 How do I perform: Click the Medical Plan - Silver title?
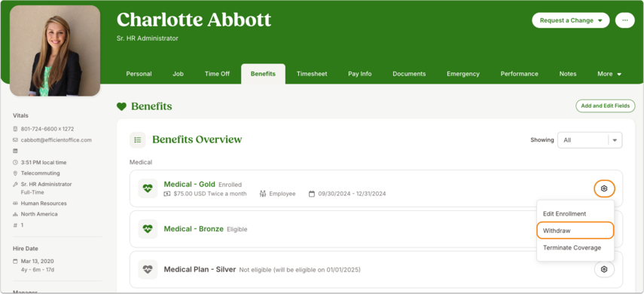point(200,270)
